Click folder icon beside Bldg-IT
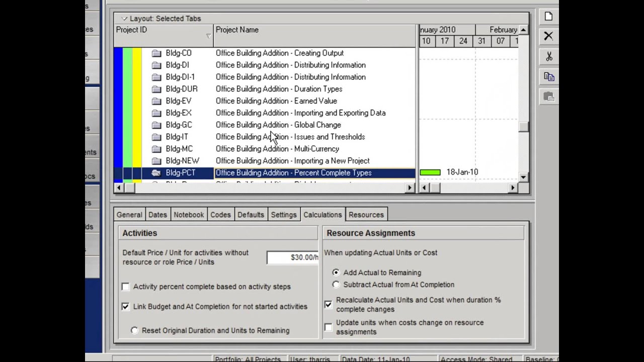The height and width of the screenshot is (362, 644). pyautogui.click(x=156, y=137)
